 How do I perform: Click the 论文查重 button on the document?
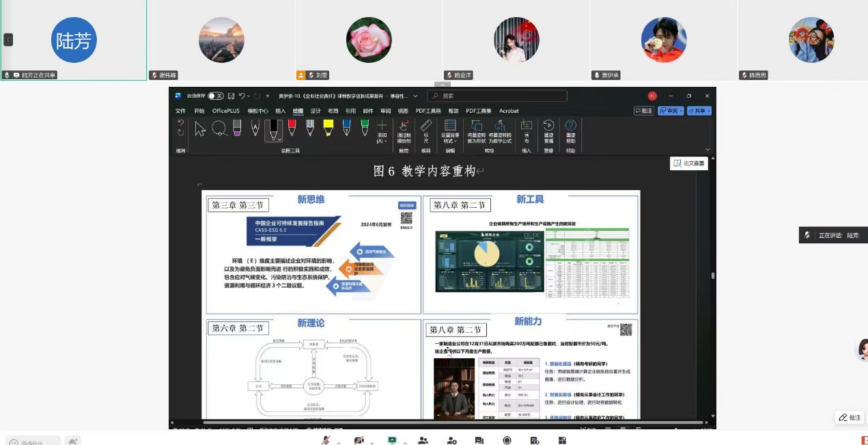pos(690,163)
